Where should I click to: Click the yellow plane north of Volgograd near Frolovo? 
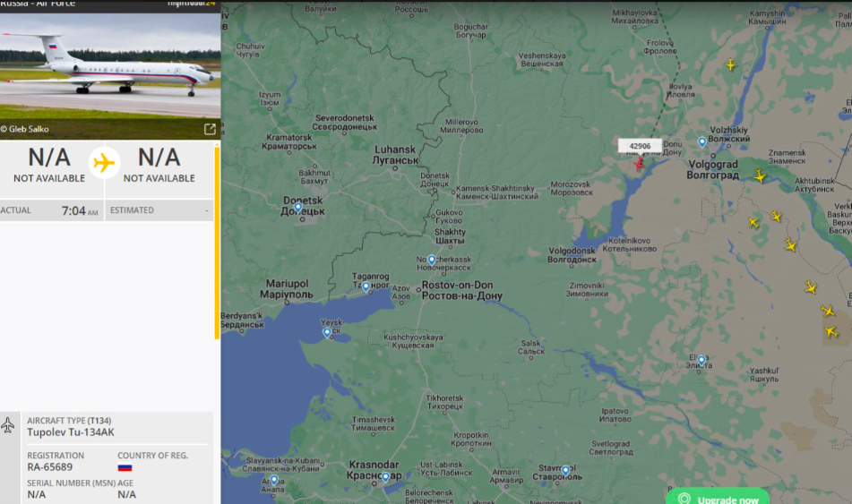pyautogui.click(x=731, y=65)
